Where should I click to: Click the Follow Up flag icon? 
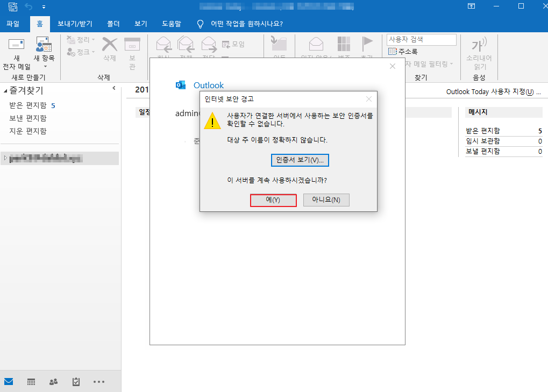click(367, 44)
